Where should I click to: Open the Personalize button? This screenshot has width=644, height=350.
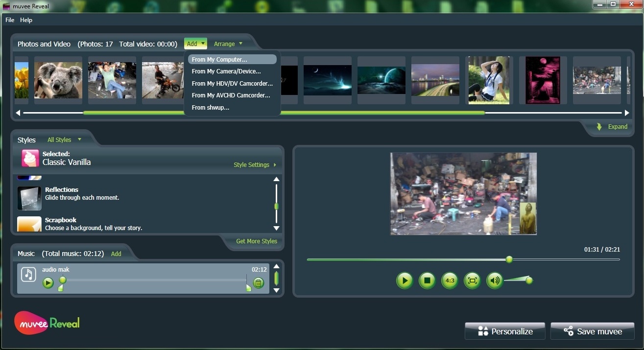(505, 331)
